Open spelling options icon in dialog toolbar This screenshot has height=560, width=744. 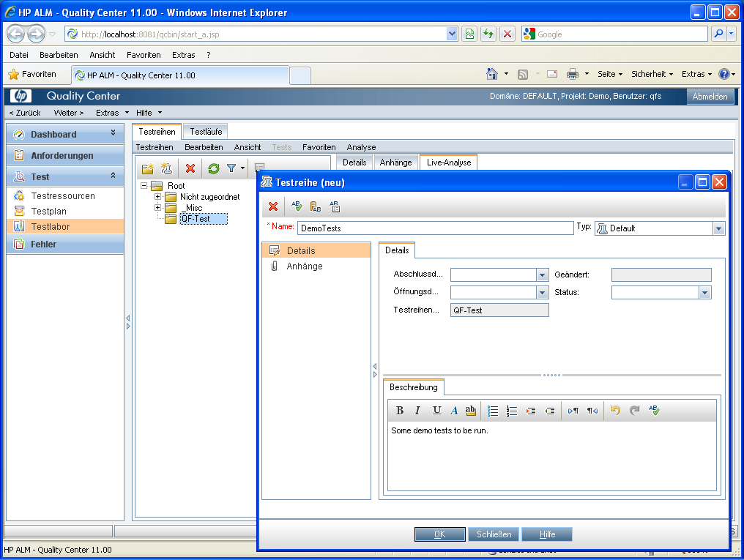click(335, 206)
